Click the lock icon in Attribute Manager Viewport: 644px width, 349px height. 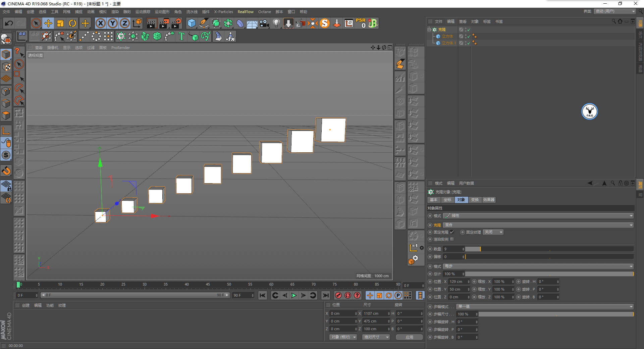point(620,183)
